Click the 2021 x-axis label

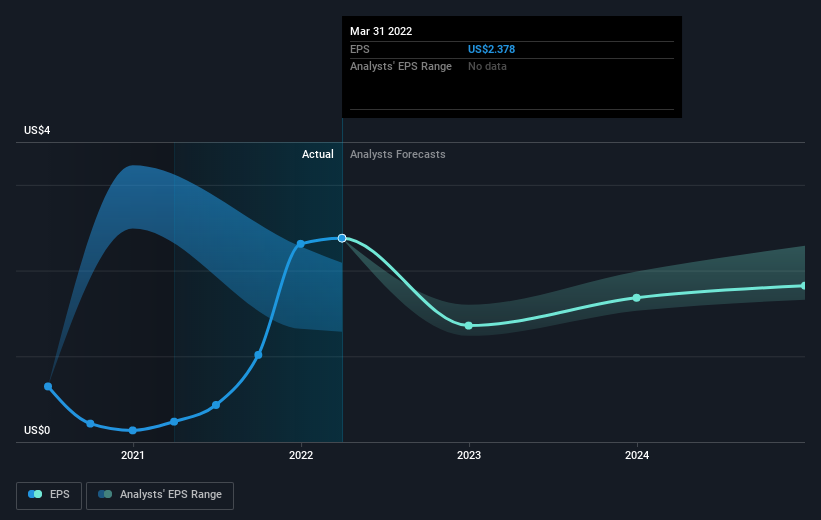tap(132, 455)
